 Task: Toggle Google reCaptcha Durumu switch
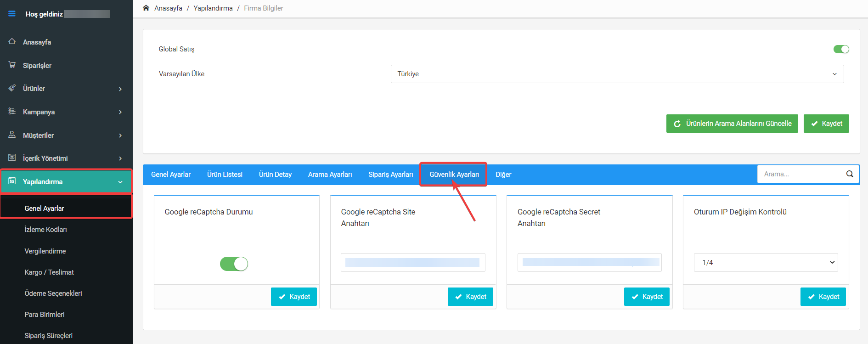coord(234,264)
